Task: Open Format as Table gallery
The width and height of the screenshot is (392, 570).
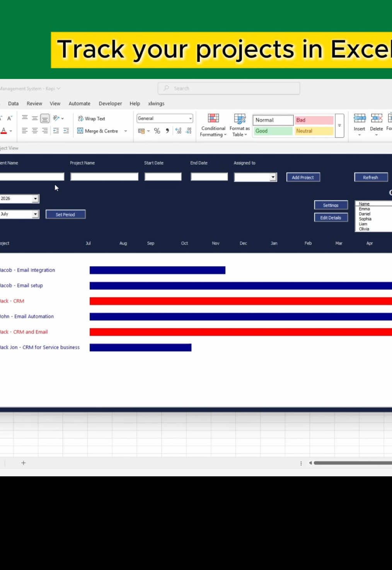Action: pyautogui.click(x=240, y=125)
